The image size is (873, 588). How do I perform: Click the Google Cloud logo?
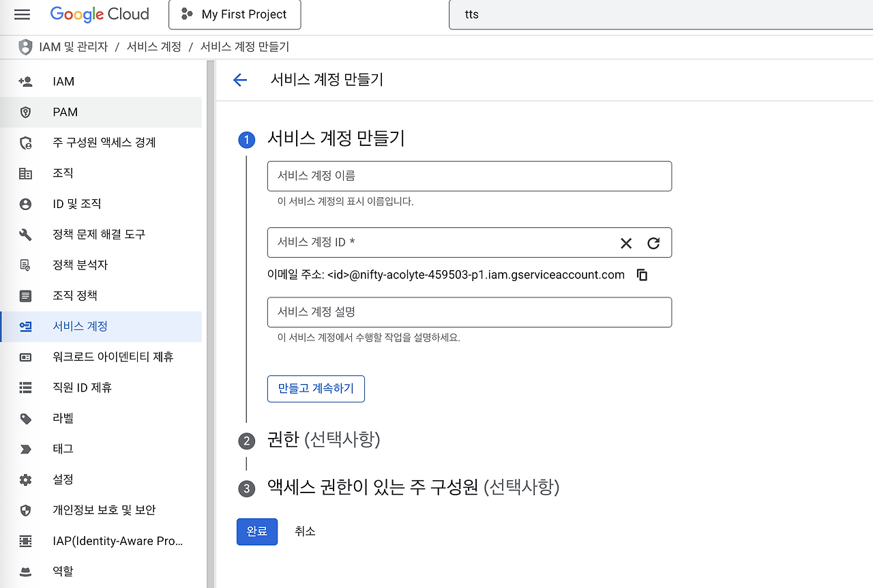click(100, 14)
